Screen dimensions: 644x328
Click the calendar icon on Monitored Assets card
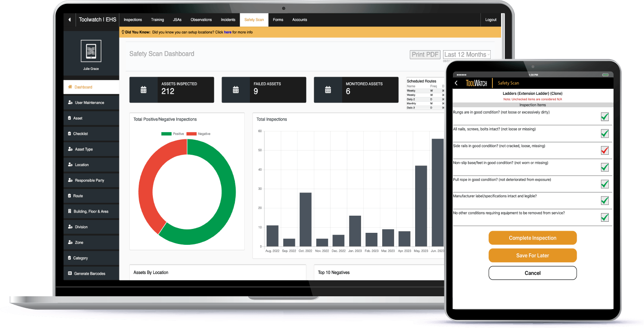pyautogui.click(x=328, y=90)
